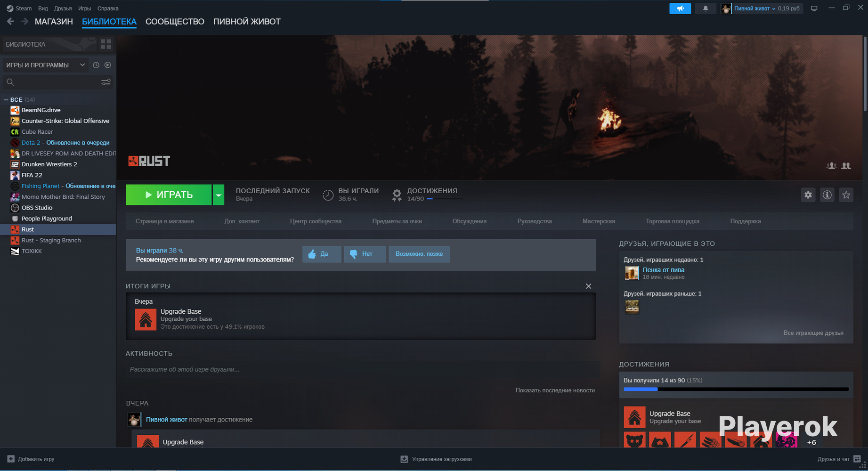Go to the Сообщество section

click(x=175, y=22)
